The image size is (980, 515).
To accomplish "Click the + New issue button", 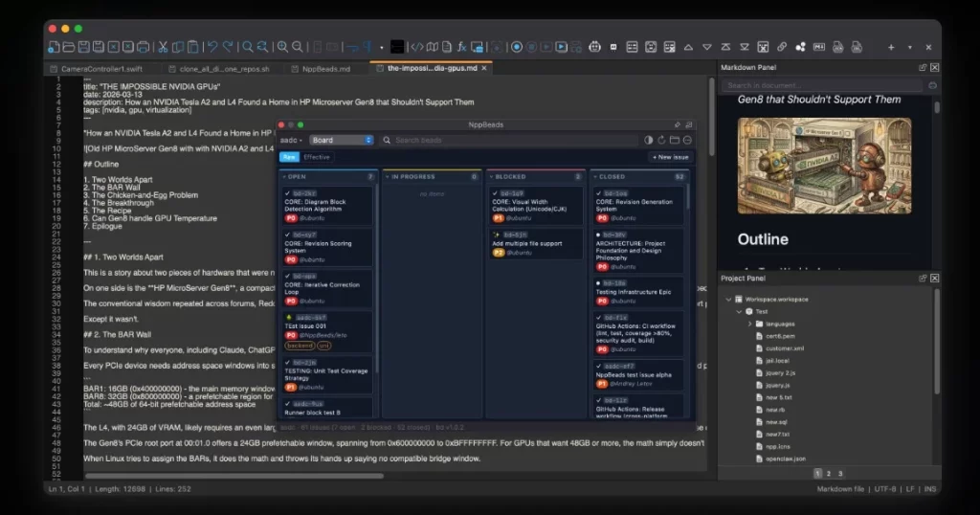I will click(670, 157).
